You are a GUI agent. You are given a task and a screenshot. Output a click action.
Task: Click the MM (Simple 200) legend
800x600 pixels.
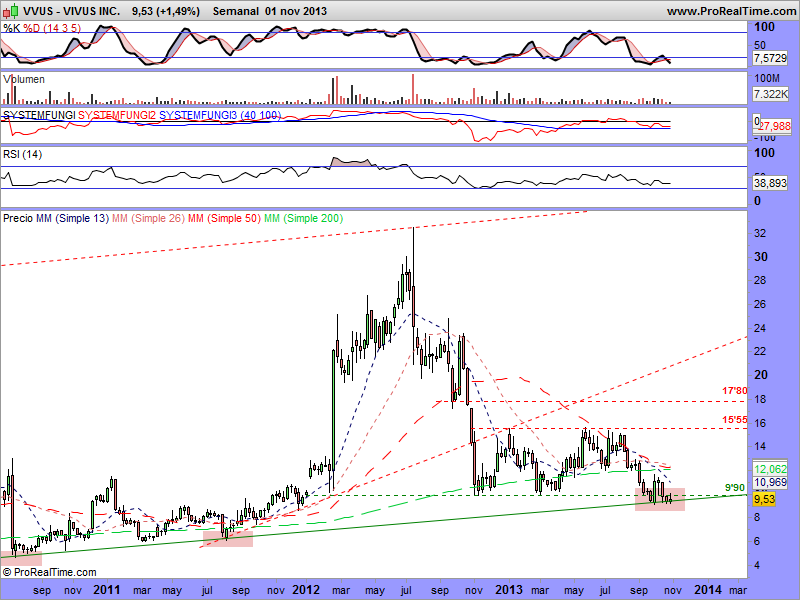pos(303,218)
